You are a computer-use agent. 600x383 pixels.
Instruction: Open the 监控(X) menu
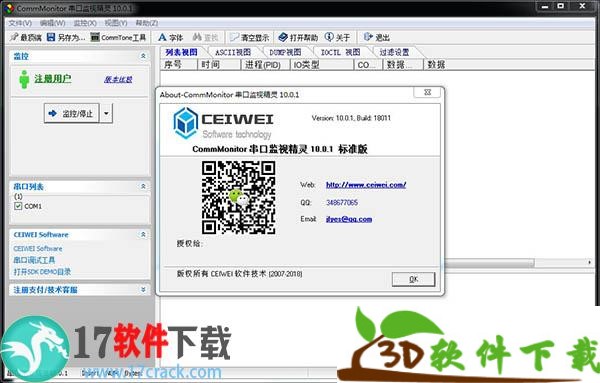(x=85, y=23)
